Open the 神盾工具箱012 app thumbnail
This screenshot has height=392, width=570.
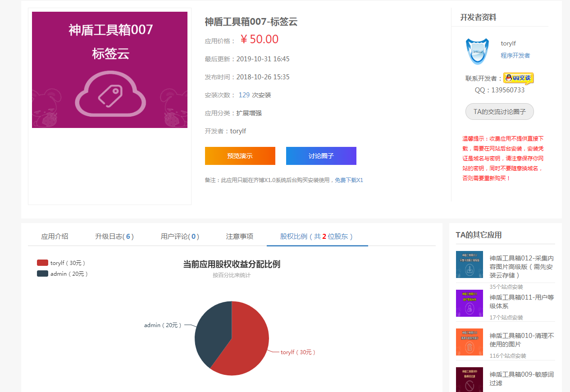469,264
